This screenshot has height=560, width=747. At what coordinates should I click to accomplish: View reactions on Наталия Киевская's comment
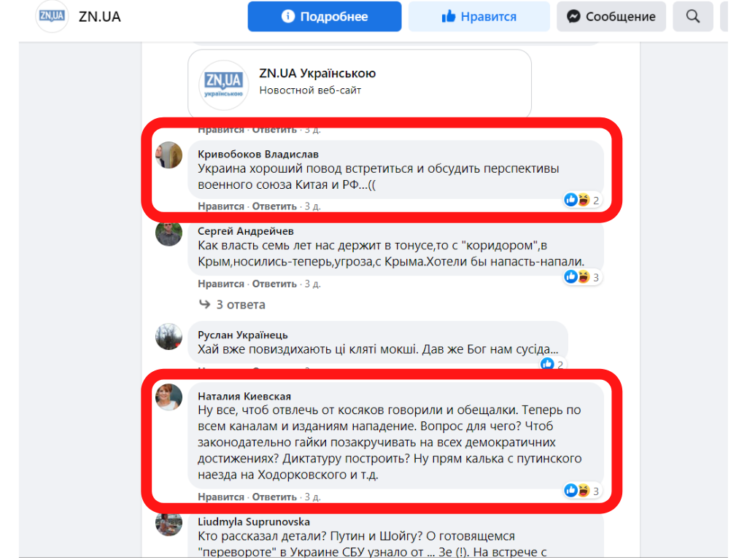(581, 491)
